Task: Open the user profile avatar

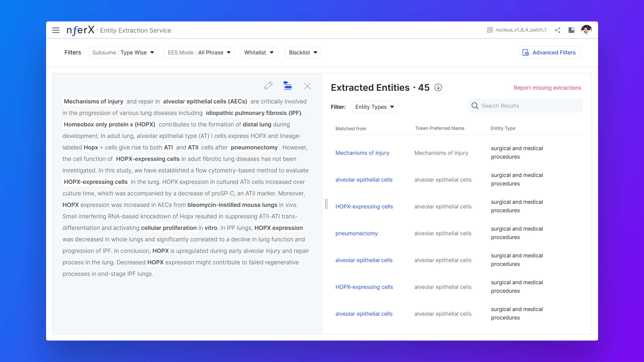Action: coord(586,30)
